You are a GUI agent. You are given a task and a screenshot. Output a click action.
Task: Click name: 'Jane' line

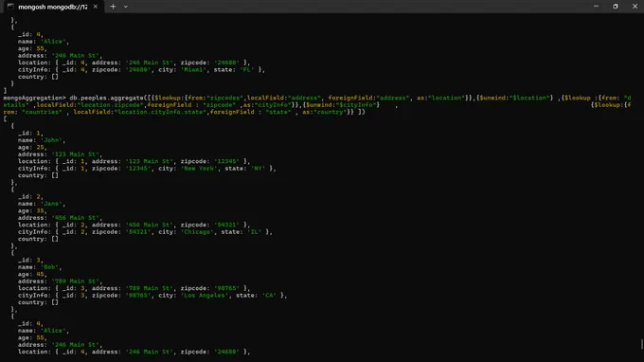41,204
